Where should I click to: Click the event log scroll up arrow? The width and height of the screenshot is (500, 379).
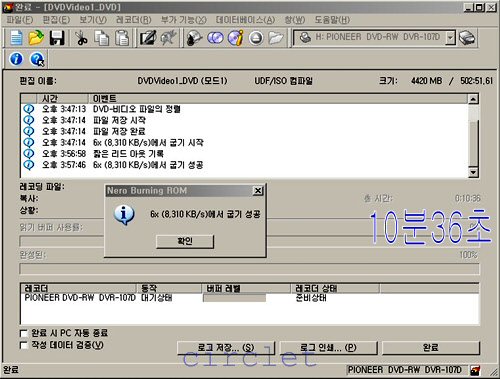click(x=473, y=99)
